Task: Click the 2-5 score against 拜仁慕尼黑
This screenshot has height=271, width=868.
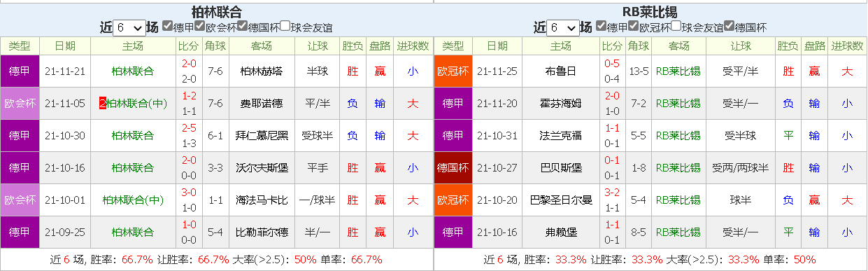Action: click(x=188, y=127)
